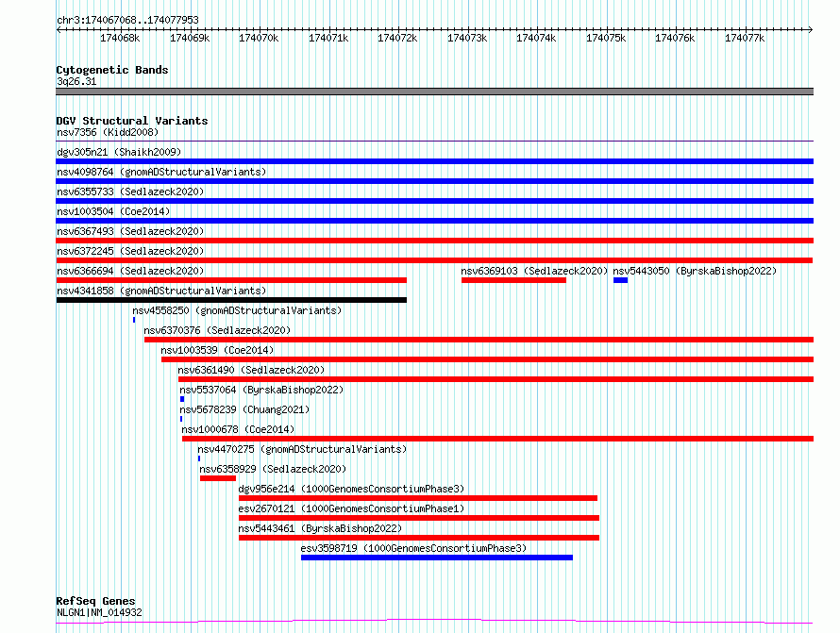Select the nsv4470275 gnomAD variant label
Screen dimensions: 840x633
(302, 449)
